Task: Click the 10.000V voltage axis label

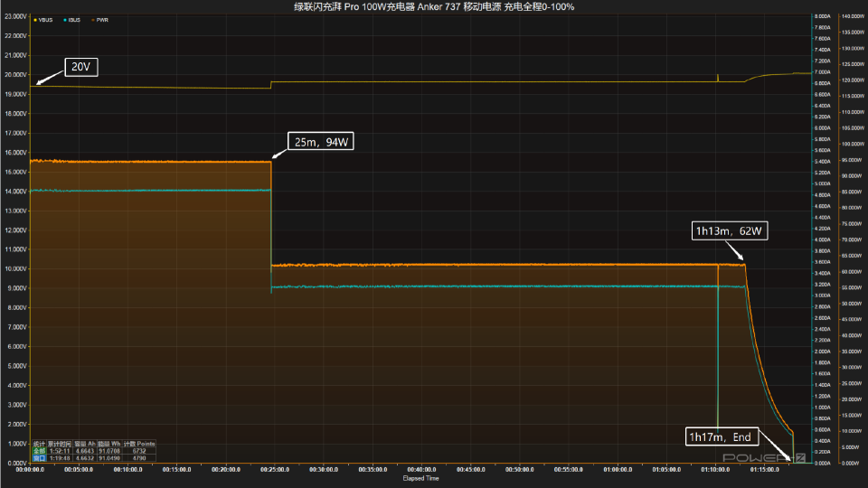Action: 15,269
